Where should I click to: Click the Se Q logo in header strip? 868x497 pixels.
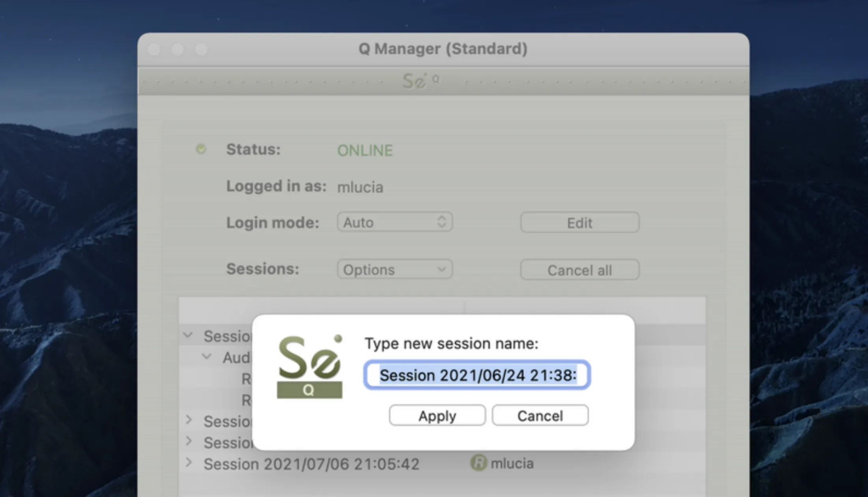[421, 81]
